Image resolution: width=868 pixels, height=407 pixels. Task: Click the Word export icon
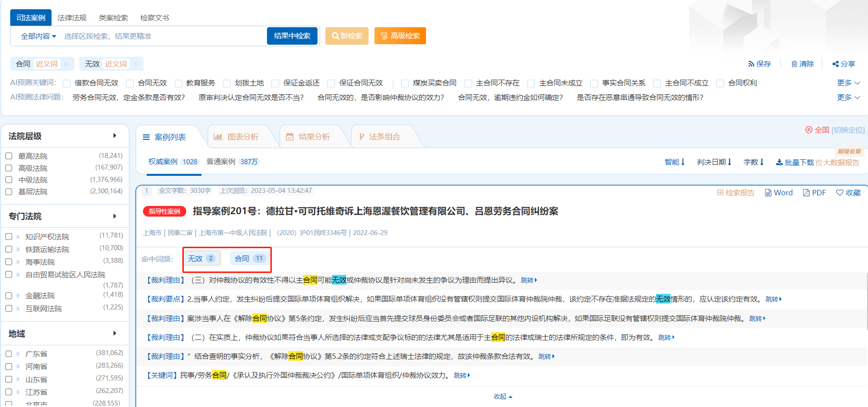pyautogui.click(x=768, y=193)
